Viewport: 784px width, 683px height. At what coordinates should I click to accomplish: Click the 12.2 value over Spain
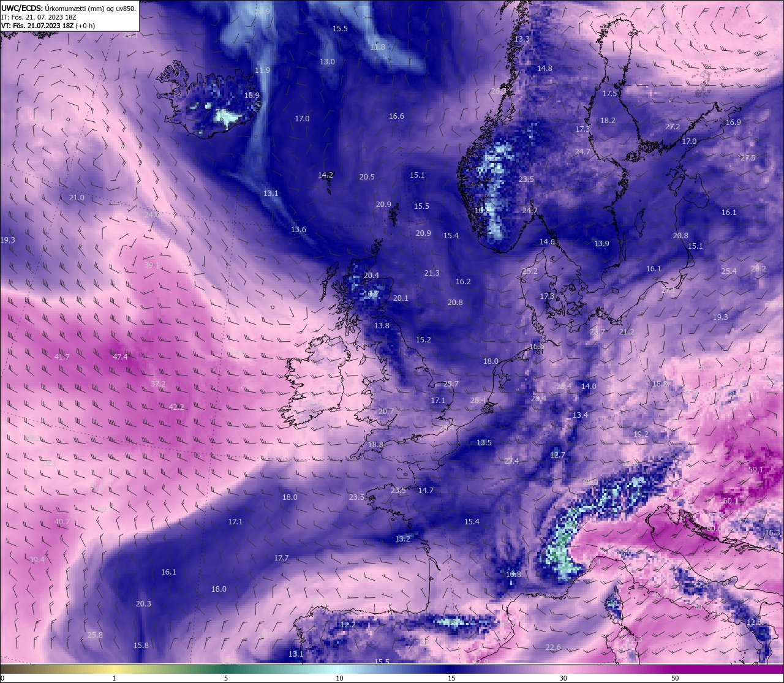(x=348, y=625)
